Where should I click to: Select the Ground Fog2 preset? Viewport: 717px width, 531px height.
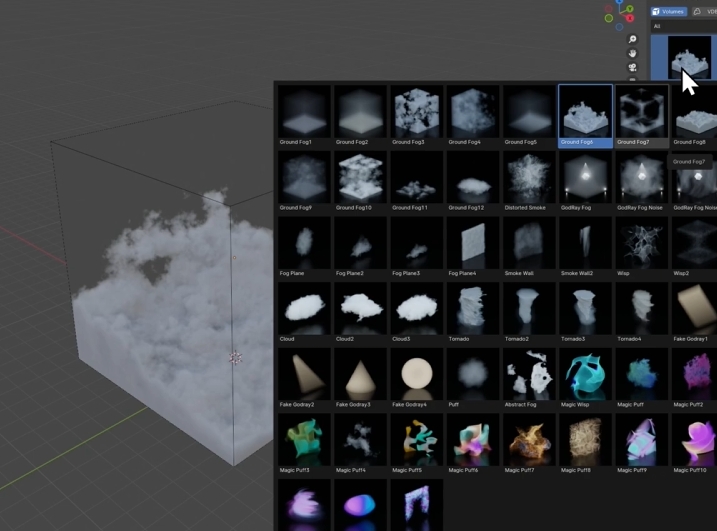[360, 116]
